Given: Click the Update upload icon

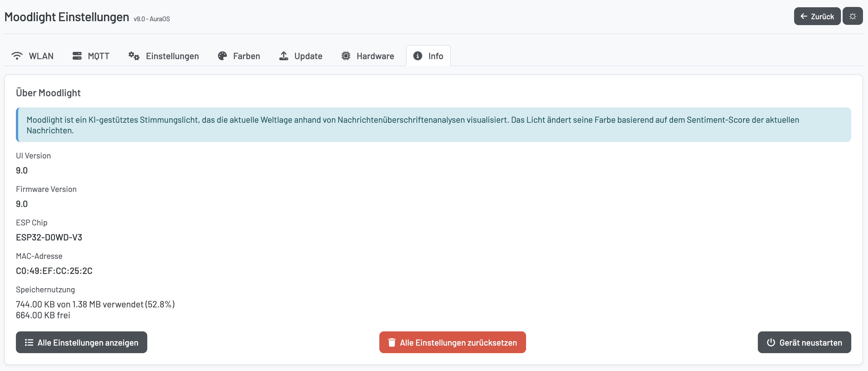Looking at the screenshot, I should 284,56.
